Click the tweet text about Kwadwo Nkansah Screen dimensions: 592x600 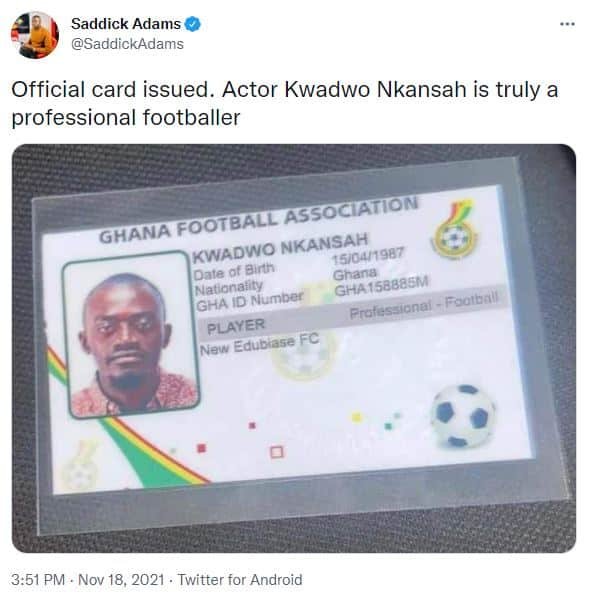point(285,103)
